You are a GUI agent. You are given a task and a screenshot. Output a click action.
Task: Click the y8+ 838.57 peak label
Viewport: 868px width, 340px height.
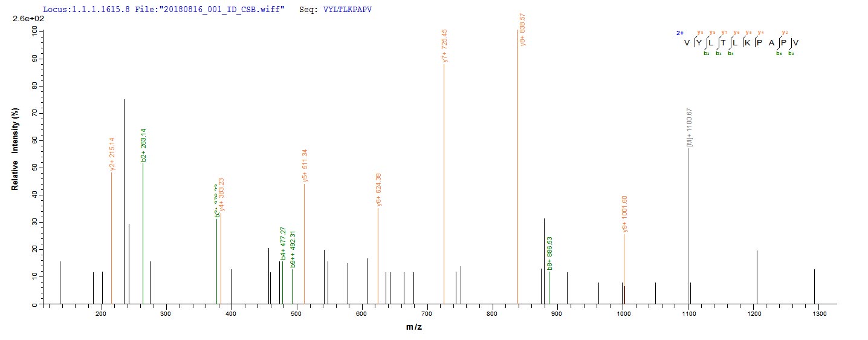522,30
